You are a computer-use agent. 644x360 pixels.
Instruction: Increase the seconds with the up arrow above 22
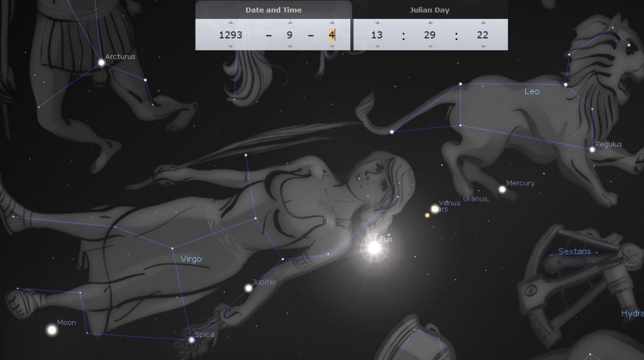(x=483, y=23)
